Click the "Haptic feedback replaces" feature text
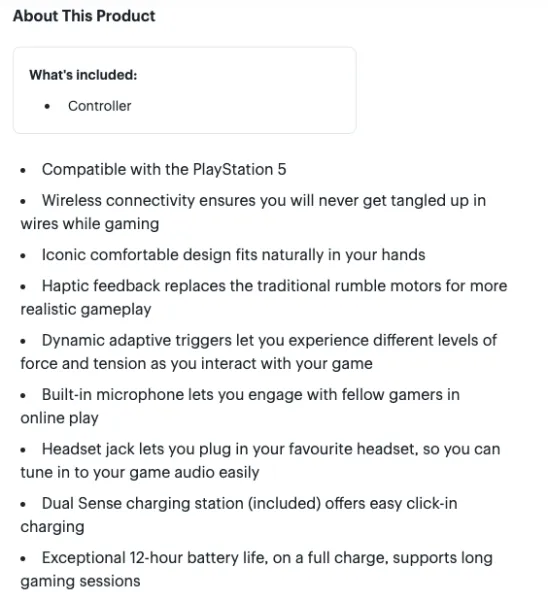The height and width of the screenshot is (600, 548). pyautogui.click(x=264, y=297)
